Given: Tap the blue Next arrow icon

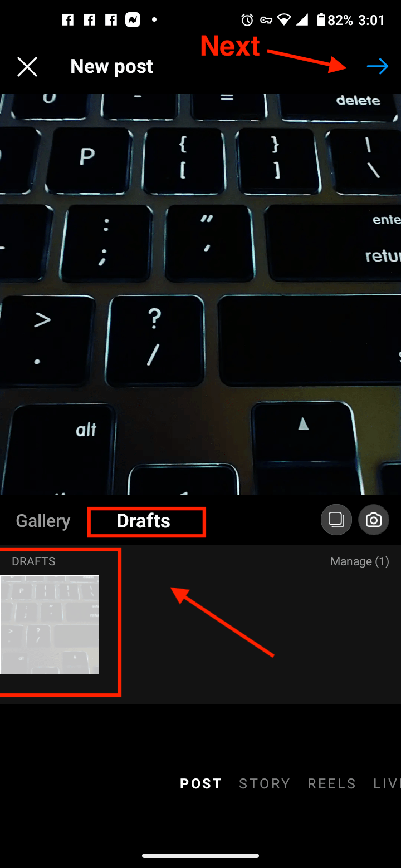Looking at the screenshot, I should (x=378, y=67).
